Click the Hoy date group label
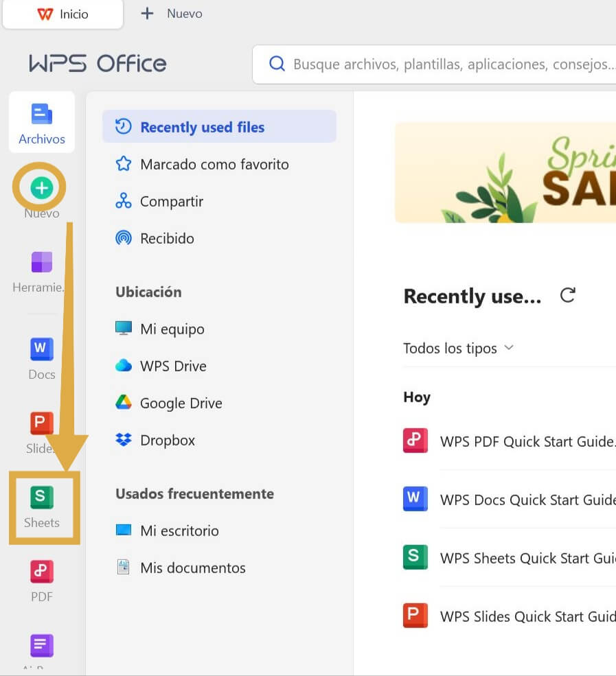 pos(417,397)
